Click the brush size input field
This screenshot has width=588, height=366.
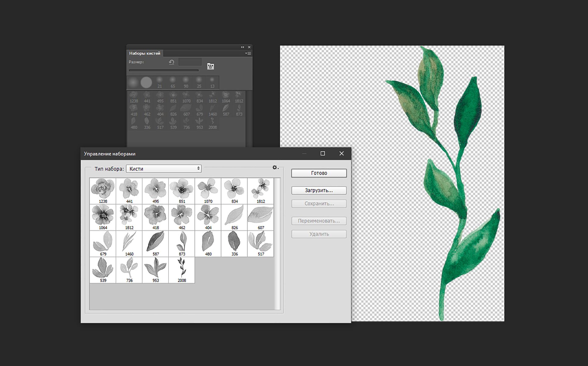(x=190, y=62)
